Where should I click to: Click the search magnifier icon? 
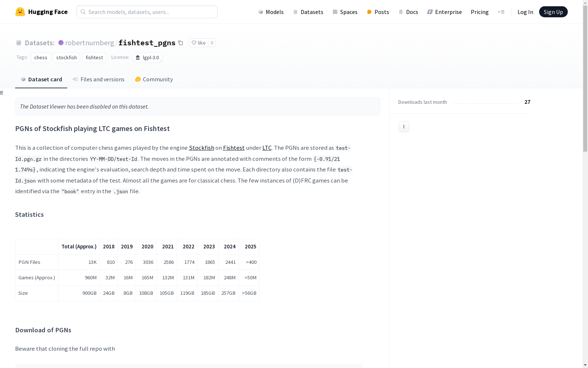click(83, 12)
